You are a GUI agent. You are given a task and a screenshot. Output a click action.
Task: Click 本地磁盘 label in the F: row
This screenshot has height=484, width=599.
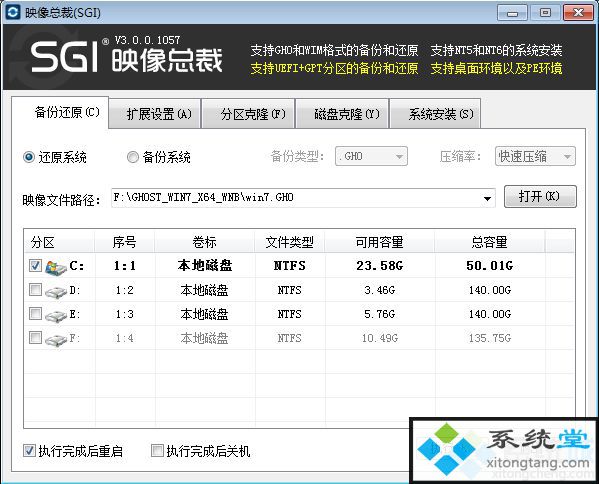coord(204,338)
